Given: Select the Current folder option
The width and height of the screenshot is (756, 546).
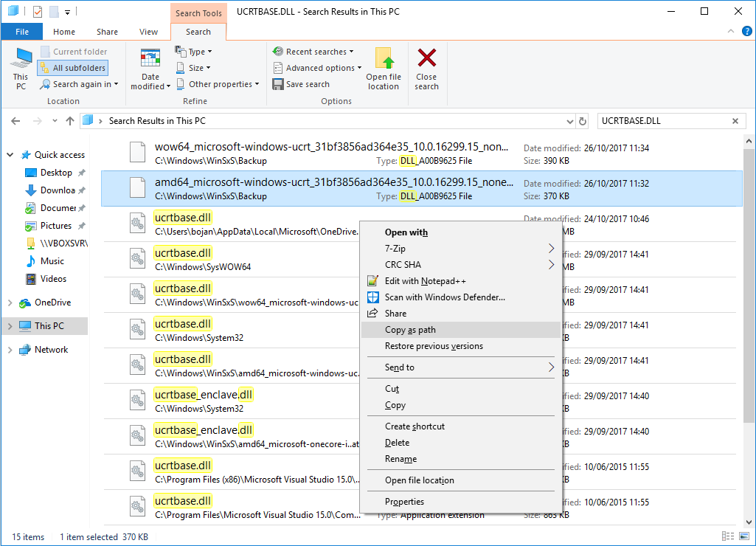Looking at the screenshot, I should [x=74, y=52].
